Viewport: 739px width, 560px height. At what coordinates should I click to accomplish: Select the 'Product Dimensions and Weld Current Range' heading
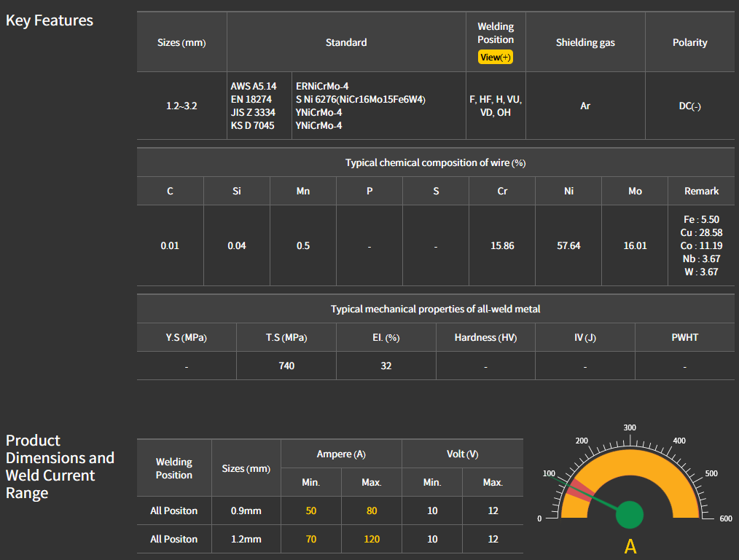[60, 466]
